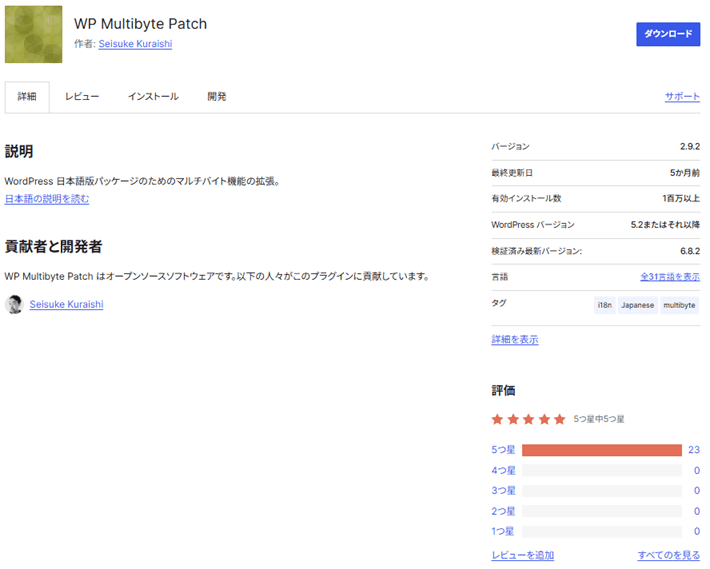The image size is (710, 569).
Task: Click the first rating star
Action: [497, 419]
